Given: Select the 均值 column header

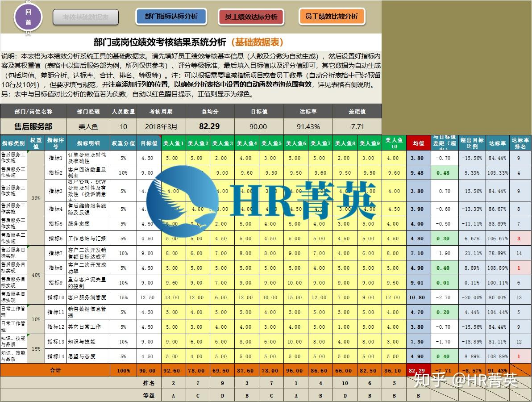Looking at the screenshot, I should [419, 143].
